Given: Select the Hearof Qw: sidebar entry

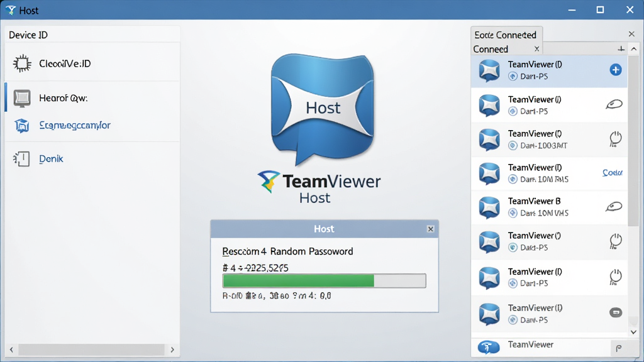Looking at the screenshot, I should [93, 98].
